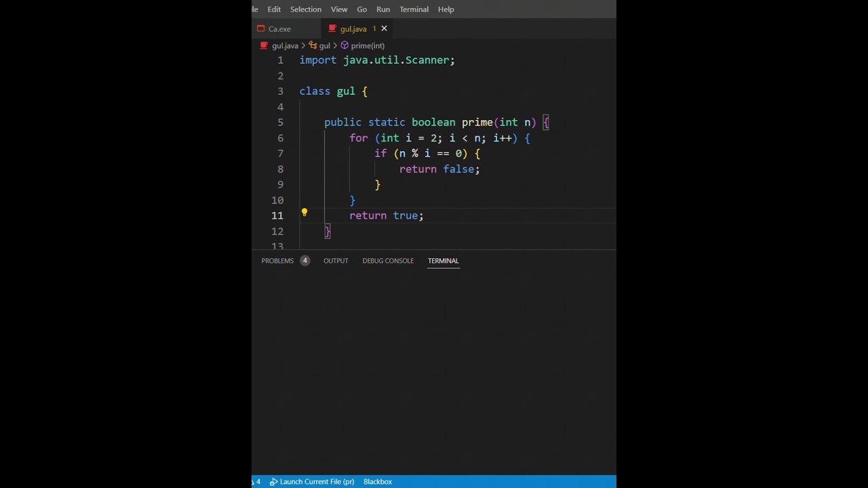868x488 pixels.
Task: Click the debug launch icon in the status bar
Action: click(273, 482)
